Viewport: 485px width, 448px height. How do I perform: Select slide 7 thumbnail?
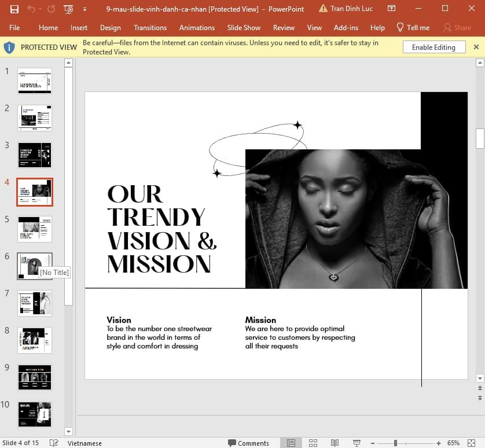pyautogui.click(x=35, y=303)
